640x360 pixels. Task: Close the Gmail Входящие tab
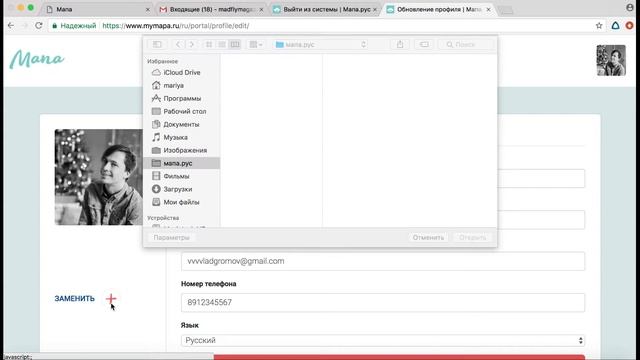point(261,9)
